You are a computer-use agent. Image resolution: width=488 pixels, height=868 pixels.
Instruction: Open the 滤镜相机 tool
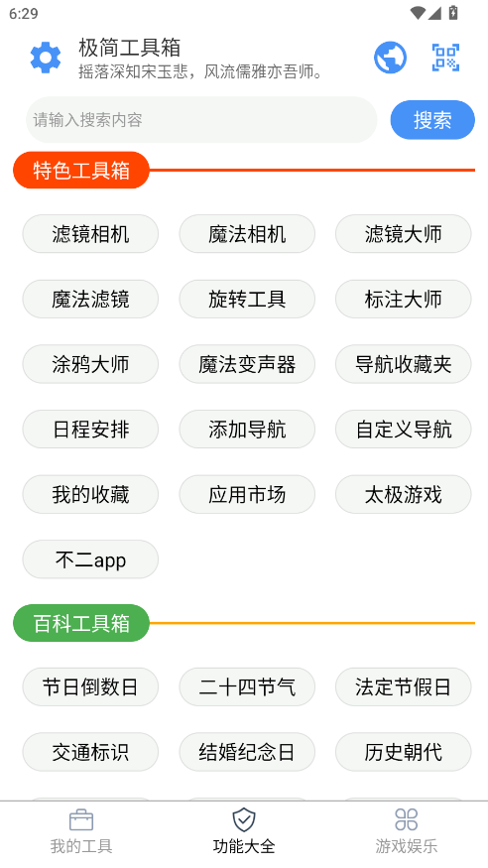pos(90,233)
